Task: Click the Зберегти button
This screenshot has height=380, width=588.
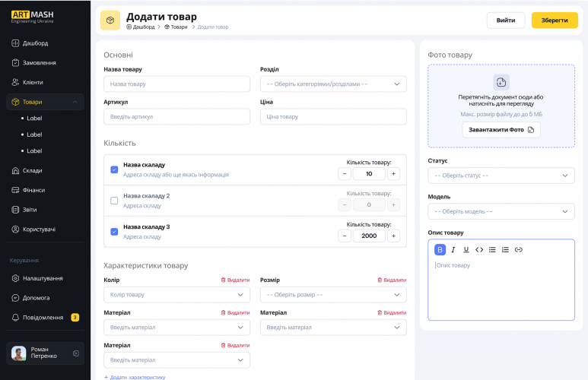Action: click(555, 21)
